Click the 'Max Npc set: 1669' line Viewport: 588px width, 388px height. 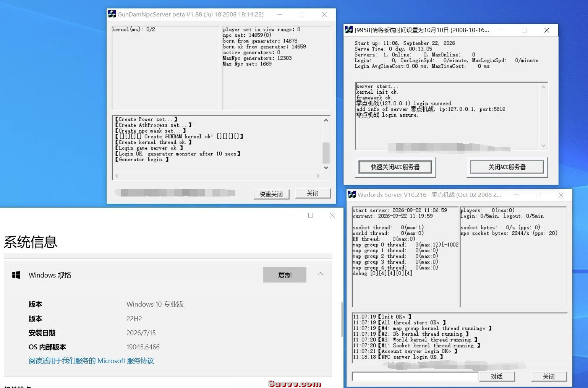point(247,64)
